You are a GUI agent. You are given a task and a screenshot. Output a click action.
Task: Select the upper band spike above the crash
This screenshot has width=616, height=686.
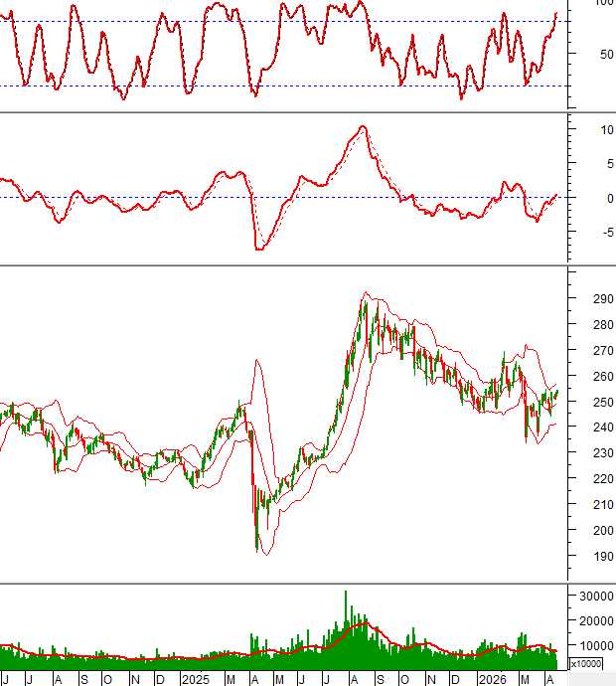point(257,361)
